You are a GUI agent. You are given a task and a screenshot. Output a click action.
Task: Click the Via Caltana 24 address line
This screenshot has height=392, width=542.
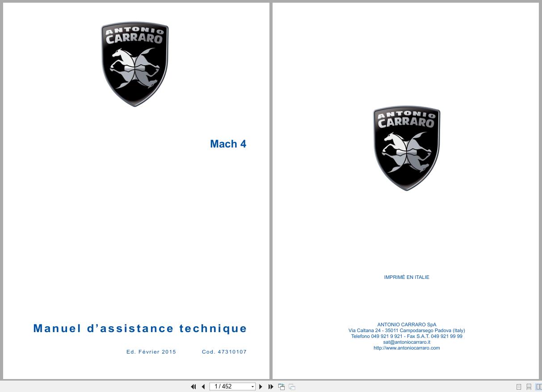(x=407, y=330)
